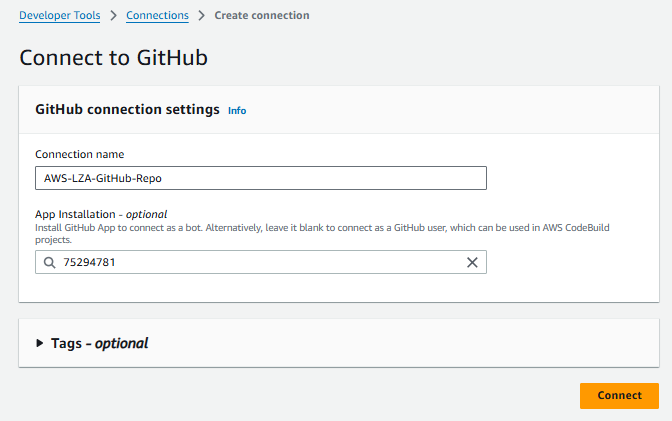Screen dimensions: 672x421
Task: Click the Install GitHub App description text
Action: [x=322, y=234]
